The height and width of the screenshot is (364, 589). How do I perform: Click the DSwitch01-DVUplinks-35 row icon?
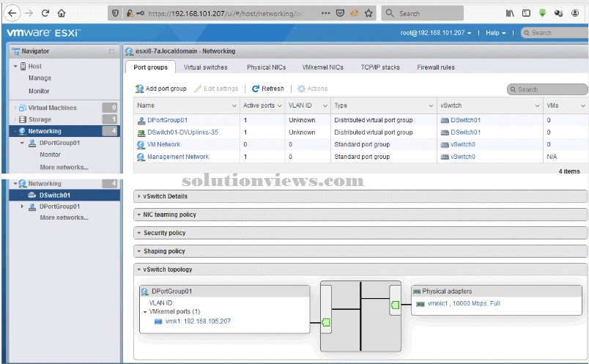[141, 133]
